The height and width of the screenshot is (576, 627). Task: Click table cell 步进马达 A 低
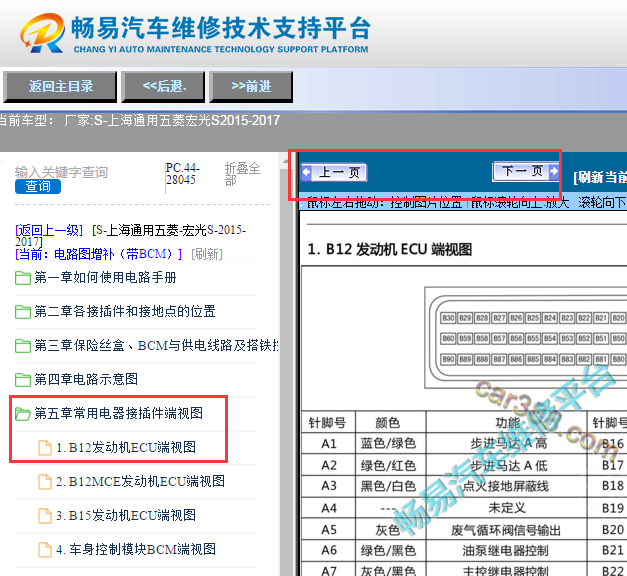click(x=506, y=466)
